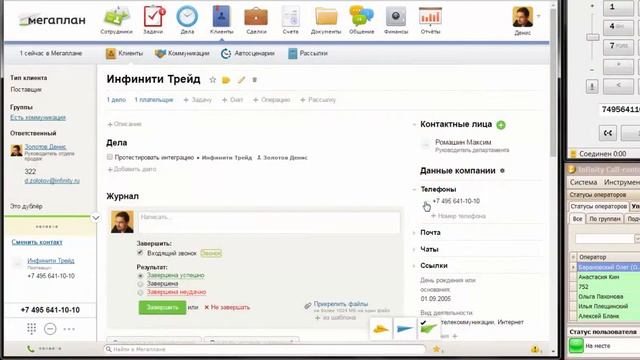Add contact person green plus icon
640x360 pixels.
click(x=501, y=125)
